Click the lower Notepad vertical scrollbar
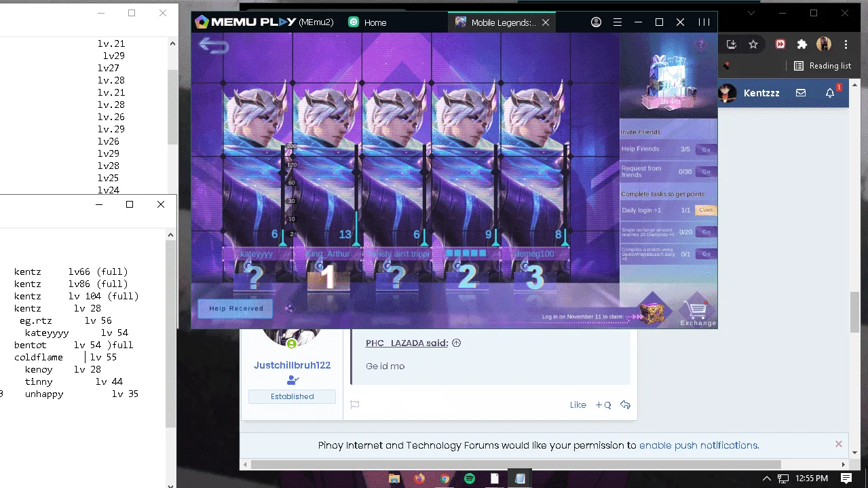This screenshot has height=488, width=868. pos(171,333)
